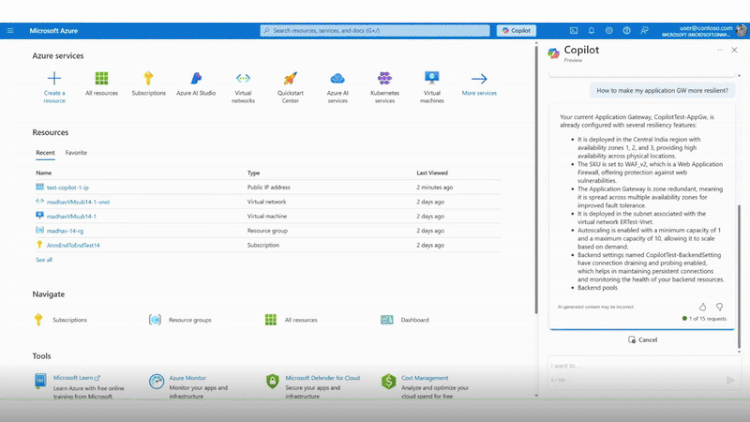
Task: Open Microsoft Defender for Cloud shield icon
Action: (x=272, y=381)
